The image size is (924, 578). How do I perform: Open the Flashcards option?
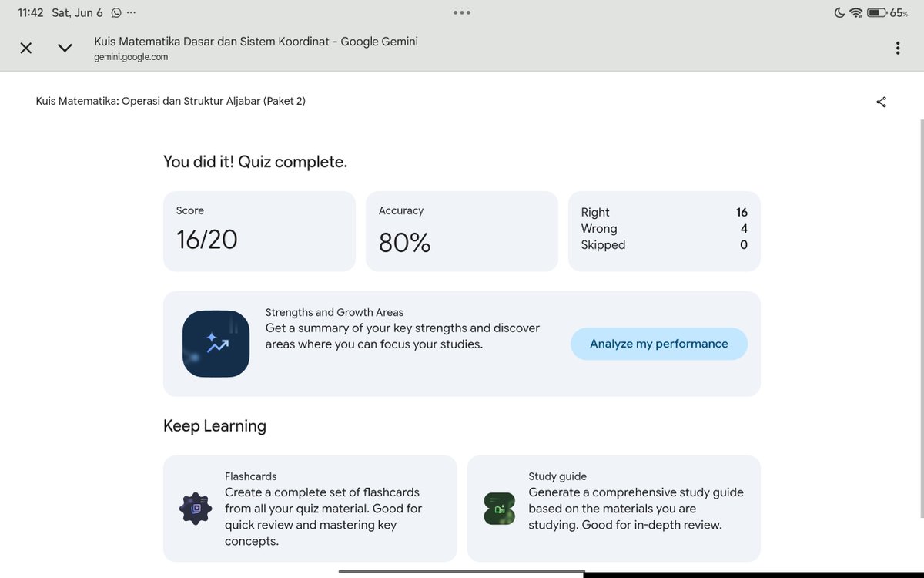tap(310, 509)
